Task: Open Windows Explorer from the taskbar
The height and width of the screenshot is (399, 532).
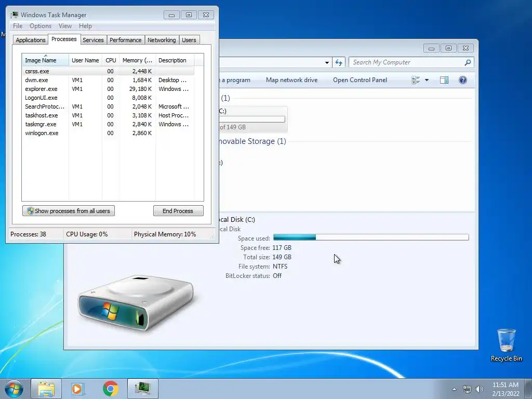Action: coord(46,389)
